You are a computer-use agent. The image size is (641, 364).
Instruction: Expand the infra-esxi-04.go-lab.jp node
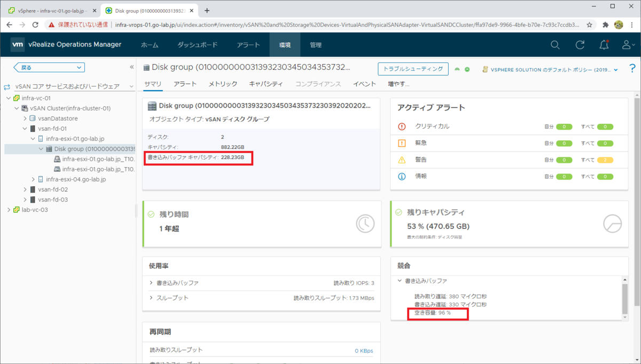pyautogui.click(x=33, y=179)
